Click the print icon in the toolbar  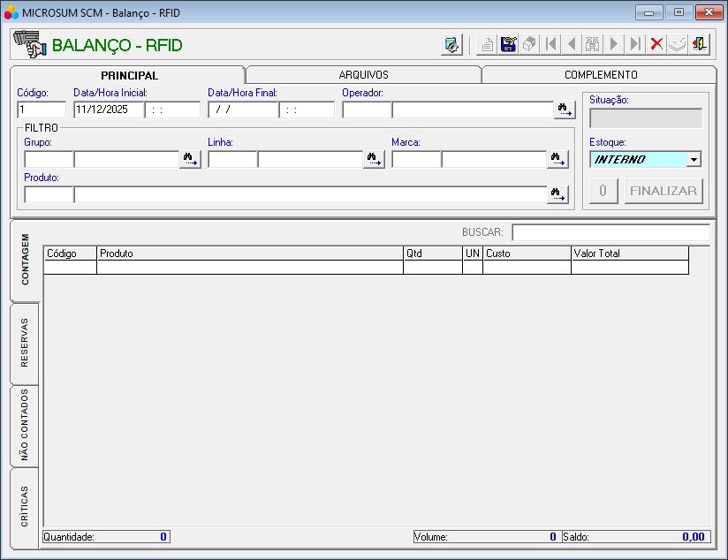pos(529,44)
